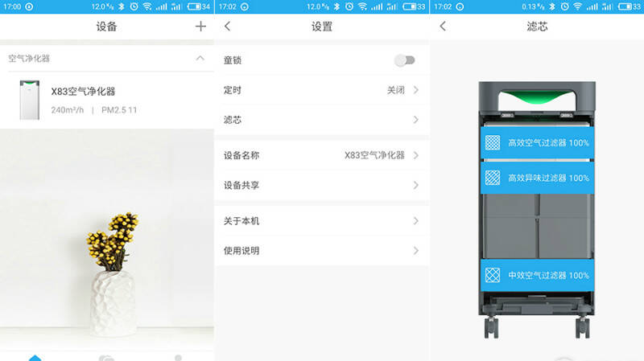Tap the home tab icon at bottom

coord(35,358)
